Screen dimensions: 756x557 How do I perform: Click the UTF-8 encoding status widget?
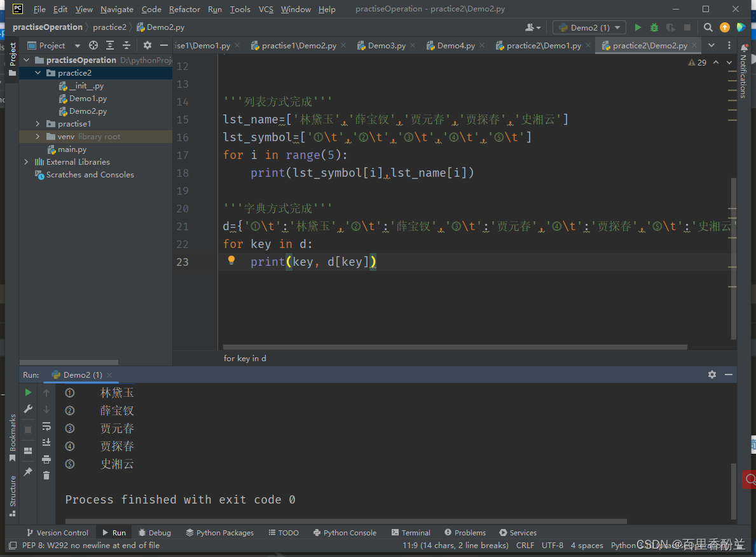click(552, 546)
